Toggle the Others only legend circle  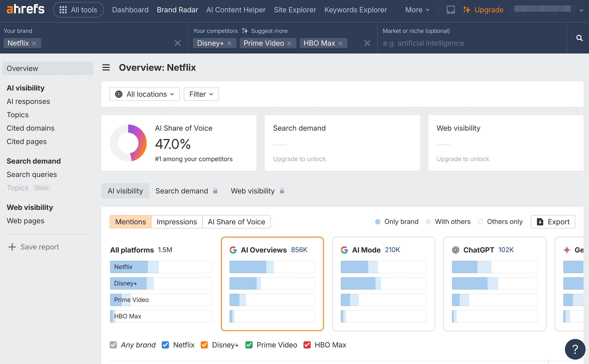point(480,222)
